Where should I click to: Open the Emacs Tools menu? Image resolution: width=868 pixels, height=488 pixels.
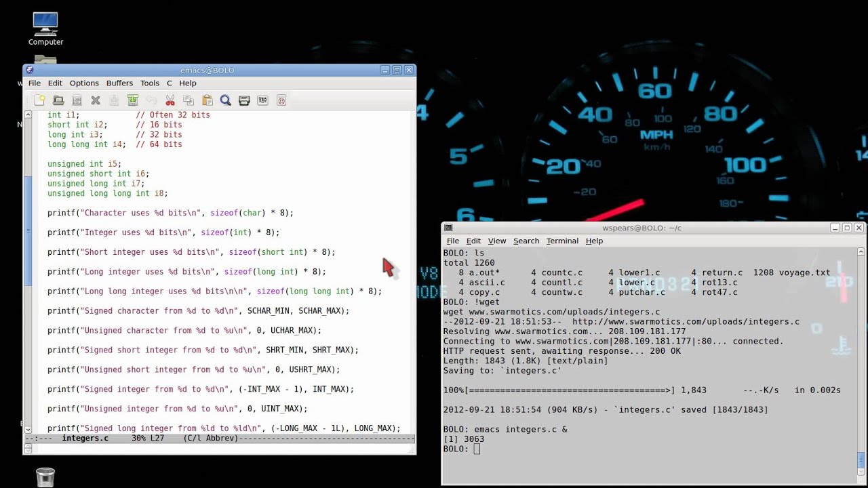[x=150, y=83]
